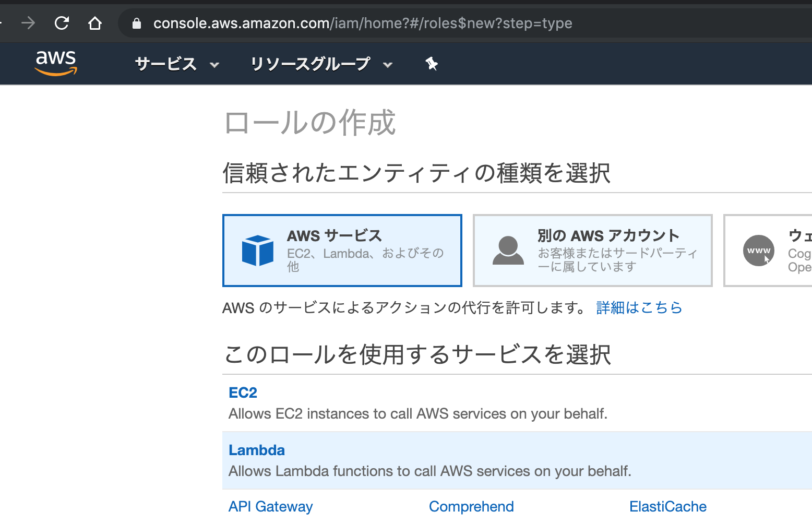
Task: Select the AWS サービス entity card
Action: (342, 251)
